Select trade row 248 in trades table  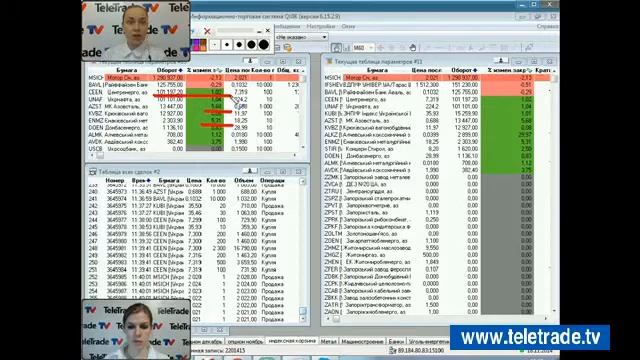coord(194,248)
